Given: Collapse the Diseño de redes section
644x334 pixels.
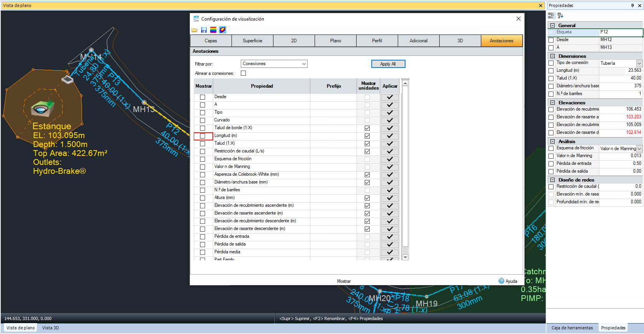Looking at the screenshot, I should [552, 180].
